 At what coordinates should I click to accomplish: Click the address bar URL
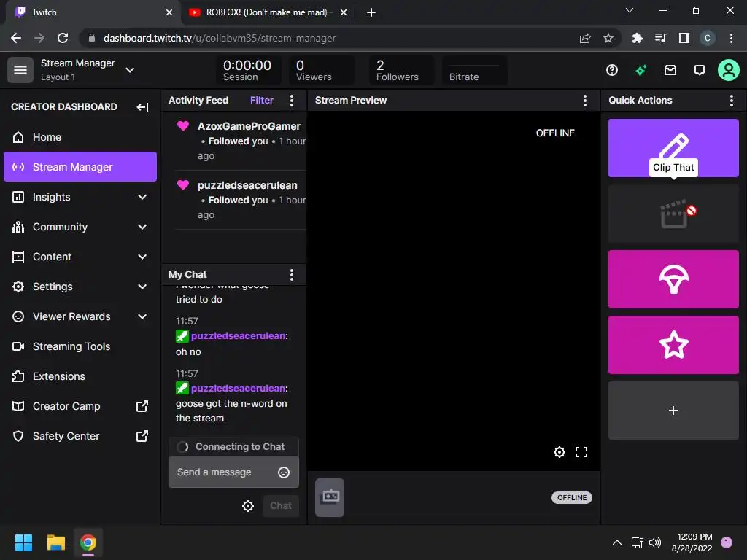[219, 38]
